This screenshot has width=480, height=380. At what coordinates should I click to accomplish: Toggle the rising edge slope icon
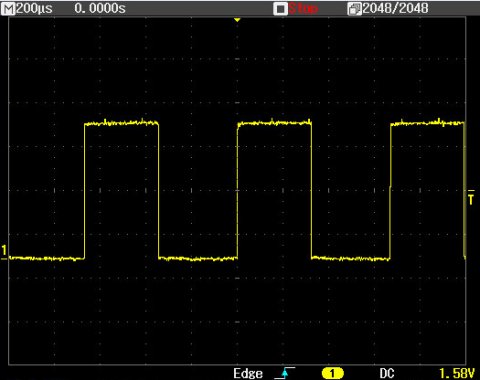tap(285, 373)
